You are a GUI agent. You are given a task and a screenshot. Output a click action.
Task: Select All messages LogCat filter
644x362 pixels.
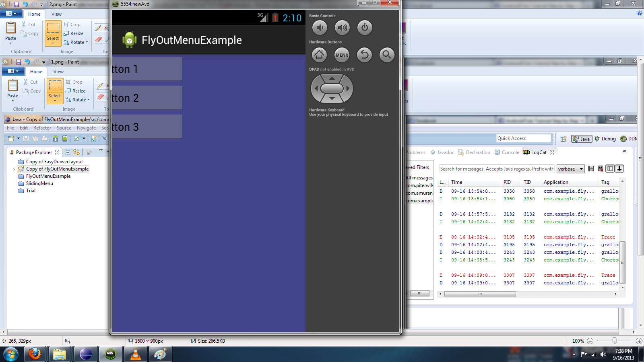point(419,178)
